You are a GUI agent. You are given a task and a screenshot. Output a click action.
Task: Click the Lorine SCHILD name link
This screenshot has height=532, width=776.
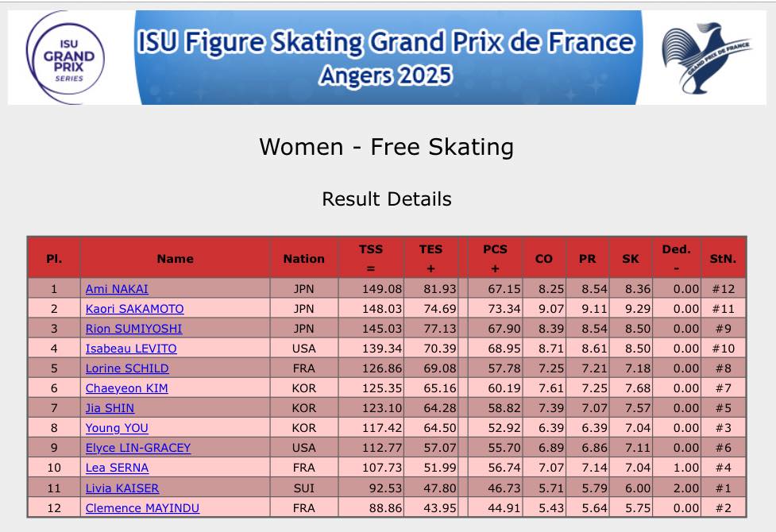click(127, 368)
